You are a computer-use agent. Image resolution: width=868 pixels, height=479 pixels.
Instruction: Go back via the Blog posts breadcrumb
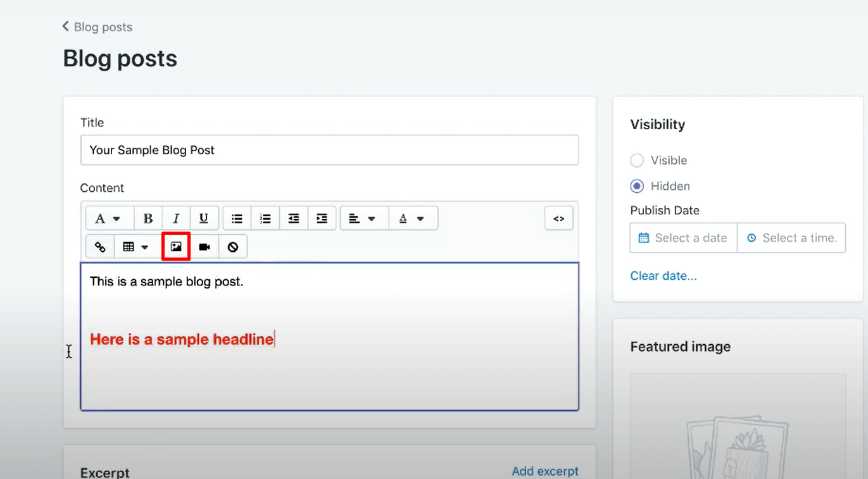pyautogui.click(x=97, y=27)
